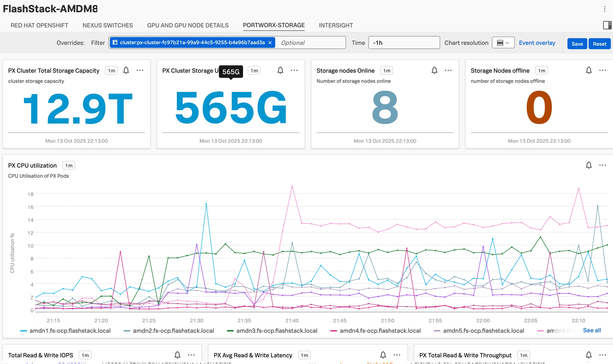The image size is (613, 364).
Task: Open the Time range field showing -1h
Action: (404, 43)
